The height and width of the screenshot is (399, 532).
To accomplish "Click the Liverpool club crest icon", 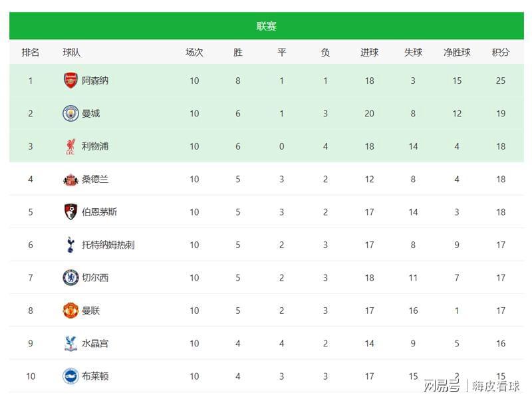I will point(70,146).
